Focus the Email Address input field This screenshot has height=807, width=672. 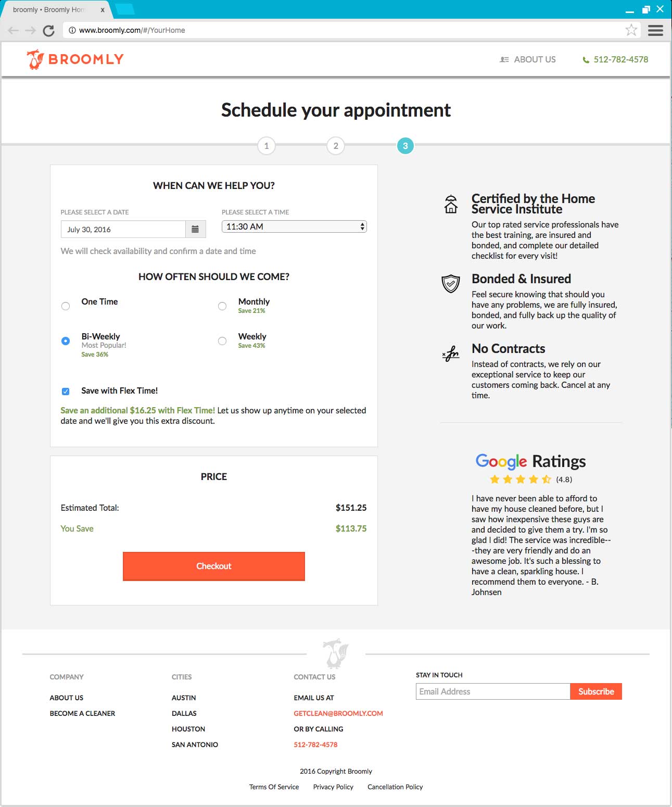pos(493,691)
